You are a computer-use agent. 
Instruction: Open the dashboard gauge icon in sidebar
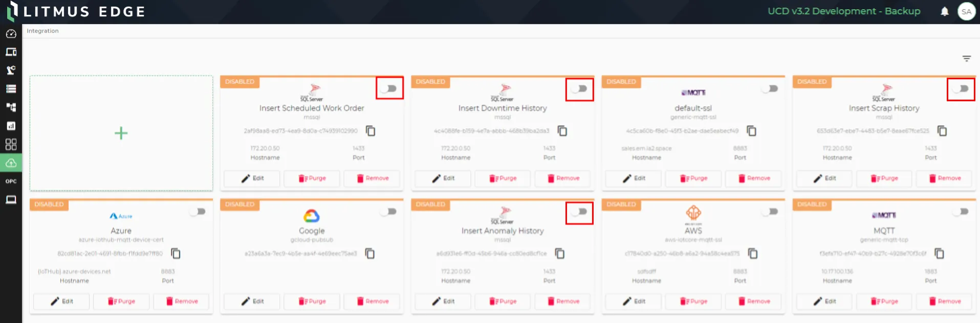click(11, 34)
